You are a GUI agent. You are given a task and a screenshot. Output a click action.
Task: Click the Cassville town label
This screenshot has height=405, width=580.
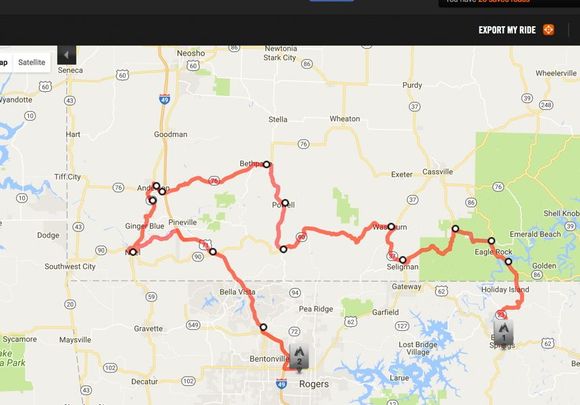(438, 172)
